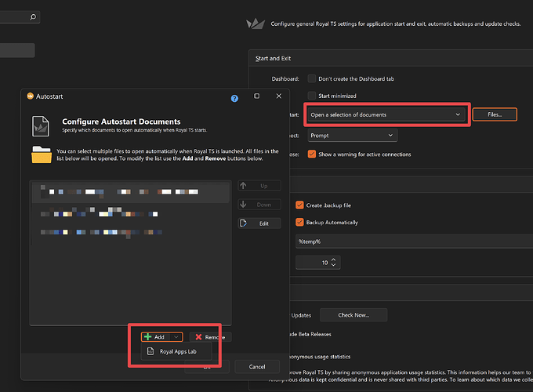Open the blue help question mark icon
Screen dimensions: 533x392
tap(234, 99)
